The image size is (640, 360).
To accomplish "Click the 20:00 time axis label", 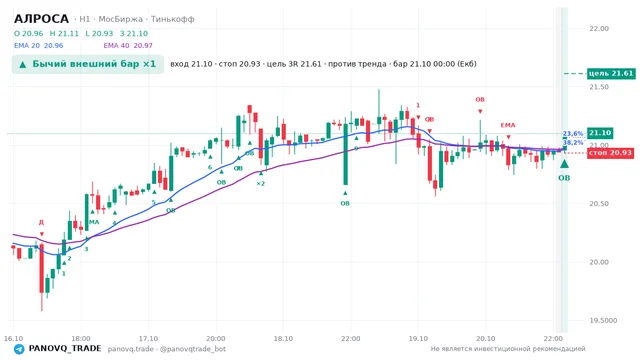I will 216,338.
